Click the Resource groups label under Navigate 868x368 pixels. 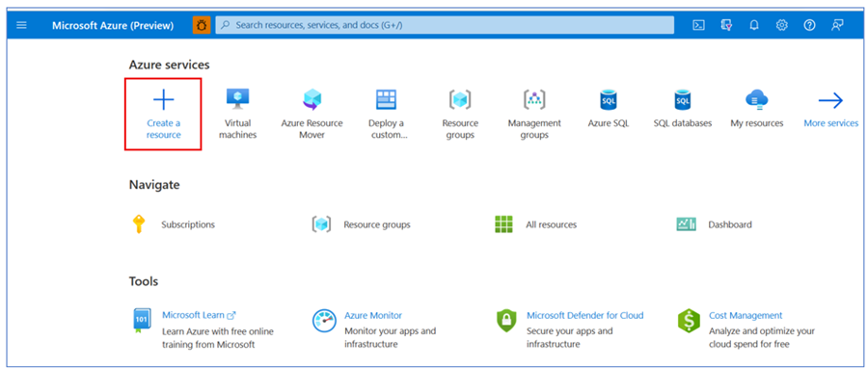[x=377, y=224]
